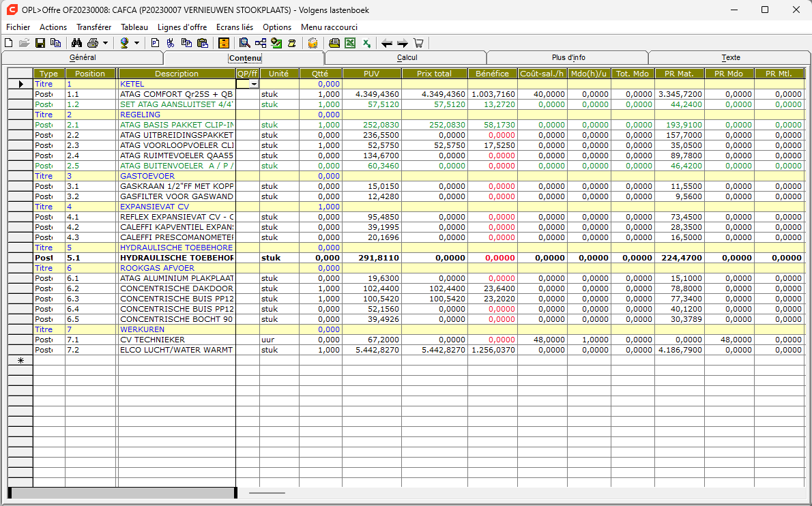Select the GASTOEVOER title cell
The image size is (812, 506).
pos(177,176)
